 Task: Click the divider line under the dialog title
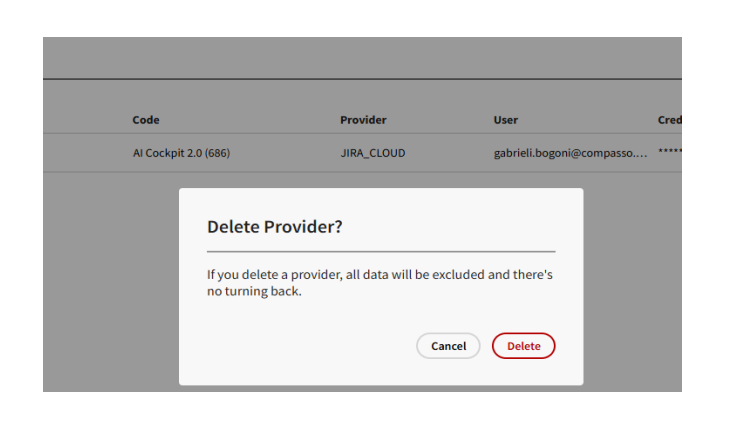(380, 251)
